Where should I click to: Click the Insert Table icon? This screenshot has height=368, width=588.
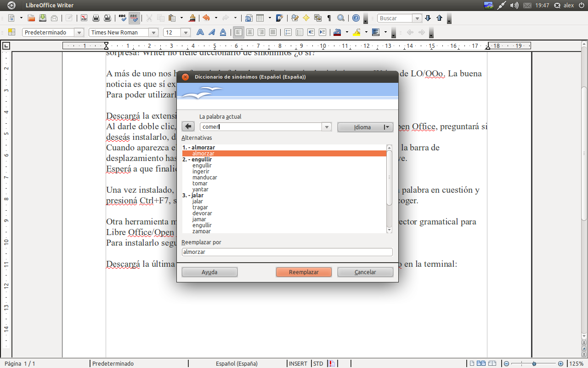pos(260,18)
